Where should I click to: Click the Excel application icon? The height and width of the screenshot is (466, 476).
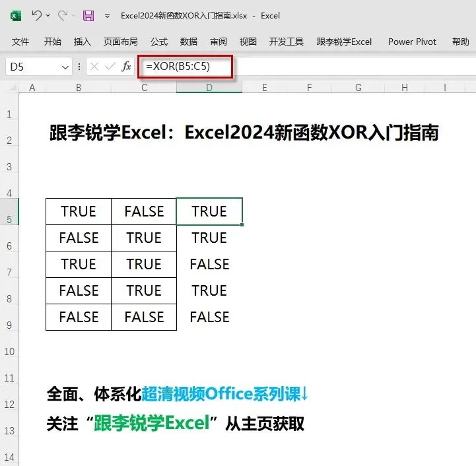click(16, 15)
